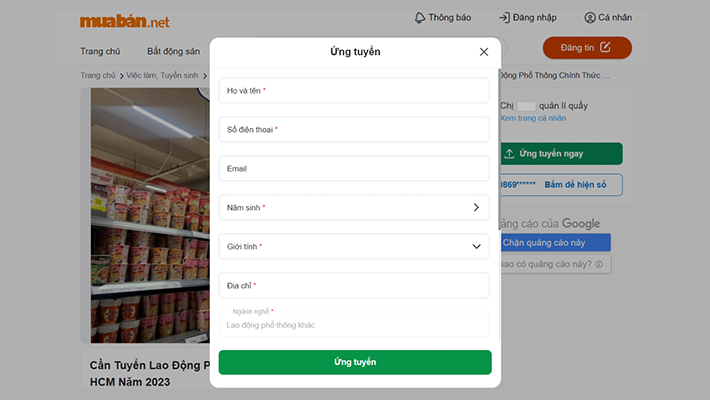Open the Xem trang cá nhân link
This screenshot has height=400, width=710.
pyautogui.click(x=533, y=118)
